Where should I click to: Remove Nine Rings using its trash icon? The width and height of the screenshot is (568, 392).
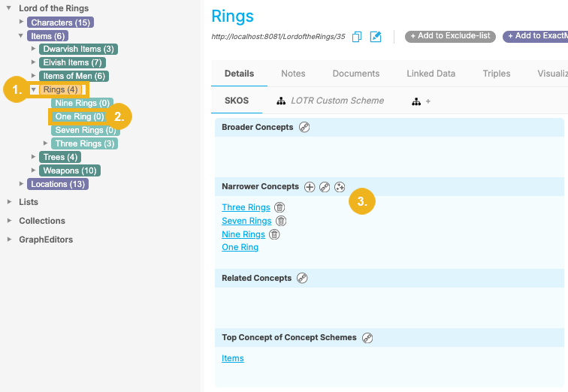tap(274, 234)
